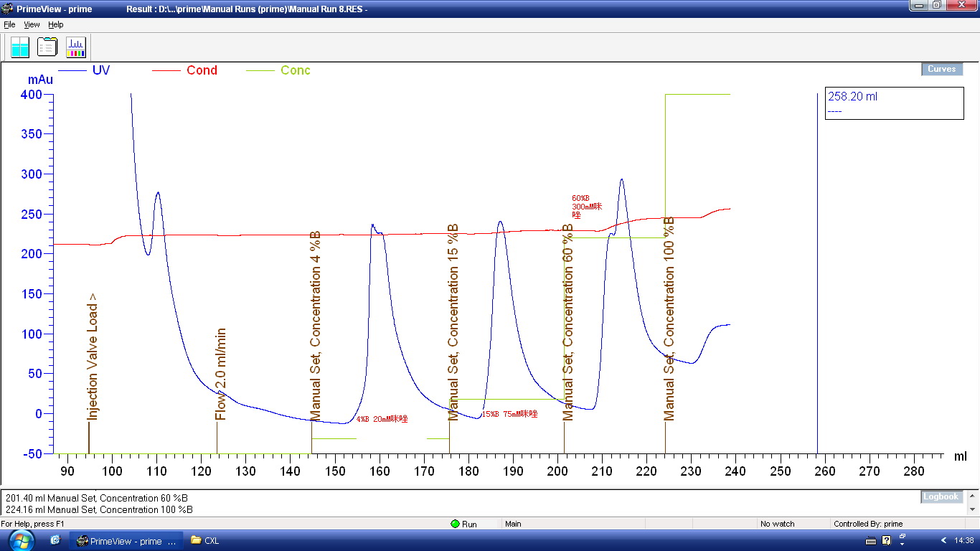Open the chromatogram curves toolbar icon
Screen dimensions: 980x551
click(75, 47)
